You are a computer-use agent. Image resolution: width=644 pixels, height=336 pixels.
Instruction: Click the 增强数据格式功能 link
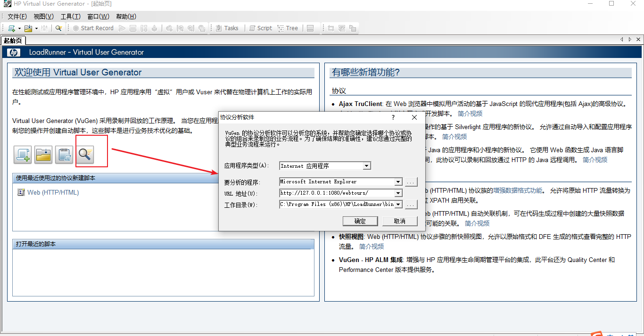pyautogui.click(x=518, y=191)
